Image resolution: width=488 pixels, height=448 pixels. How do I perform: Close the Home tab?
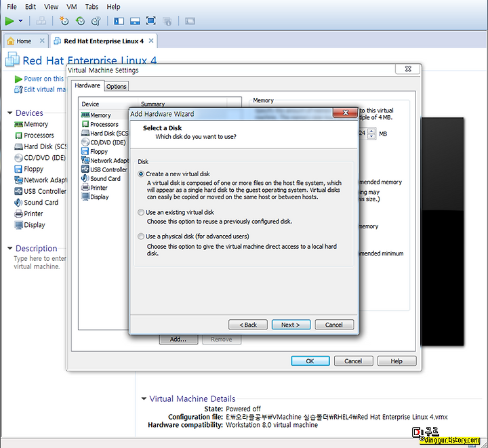point(42,41)
